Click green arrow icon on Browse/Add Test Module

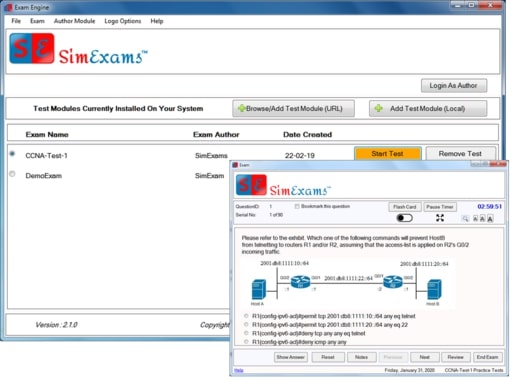[241, 108]
